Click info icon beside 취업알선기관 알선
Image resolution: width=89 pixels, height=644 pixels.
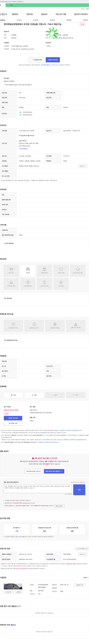pos(50,528)
